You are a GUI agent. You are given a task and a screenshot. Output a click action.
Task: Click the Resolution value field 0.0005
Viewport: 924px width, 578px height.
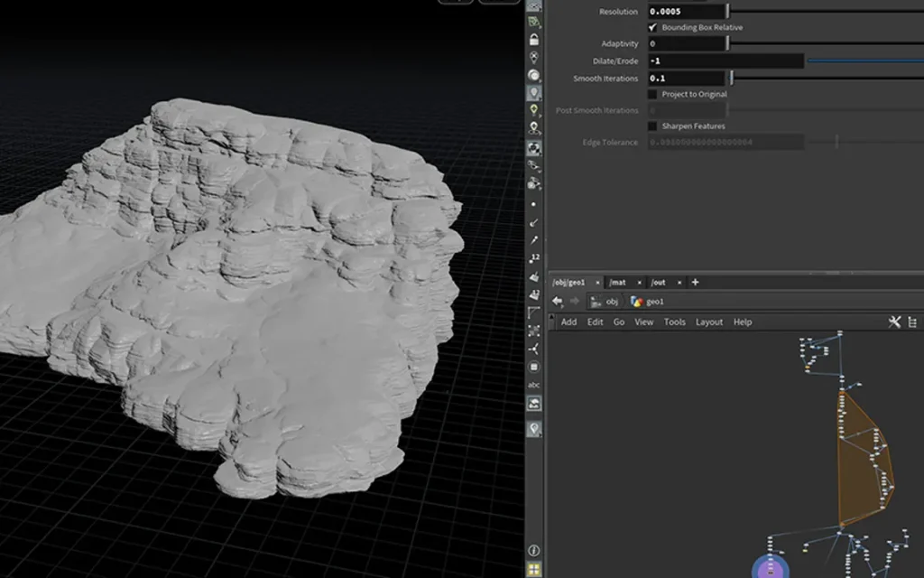(x=687, y=11)
